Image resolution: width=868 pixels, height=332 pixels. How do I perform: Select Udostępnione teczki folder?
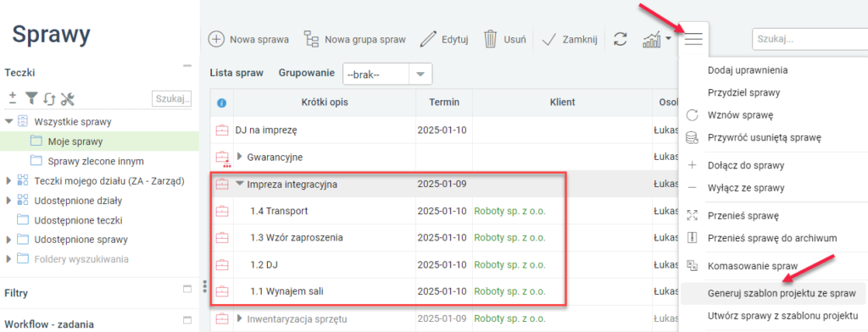[x=78, y=220]
